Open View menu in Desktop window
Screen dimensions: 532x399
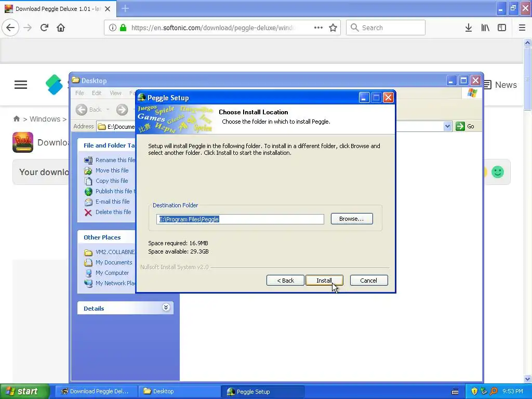point(115,93)
